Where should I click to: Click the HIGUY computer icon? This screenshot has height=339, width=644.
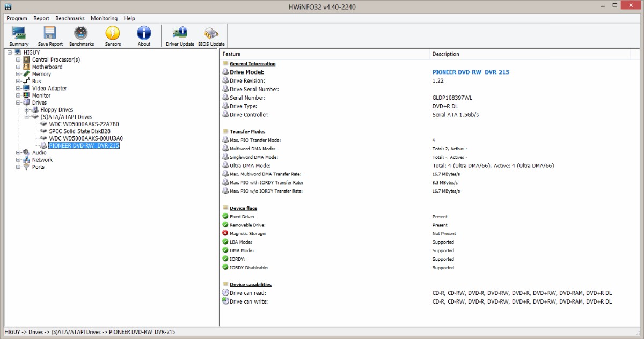click(x=18, y=52)
